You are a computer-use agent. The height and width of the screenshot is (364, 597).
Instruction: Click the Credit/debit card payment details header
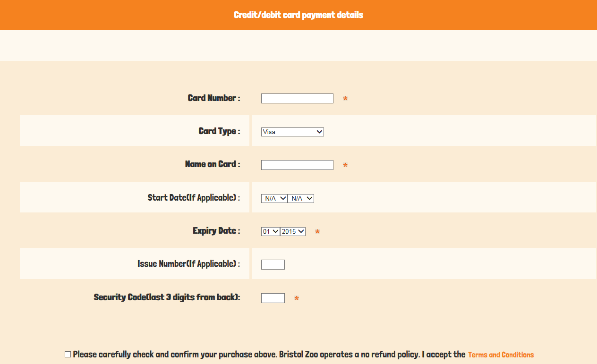click(x=298, y=15)
